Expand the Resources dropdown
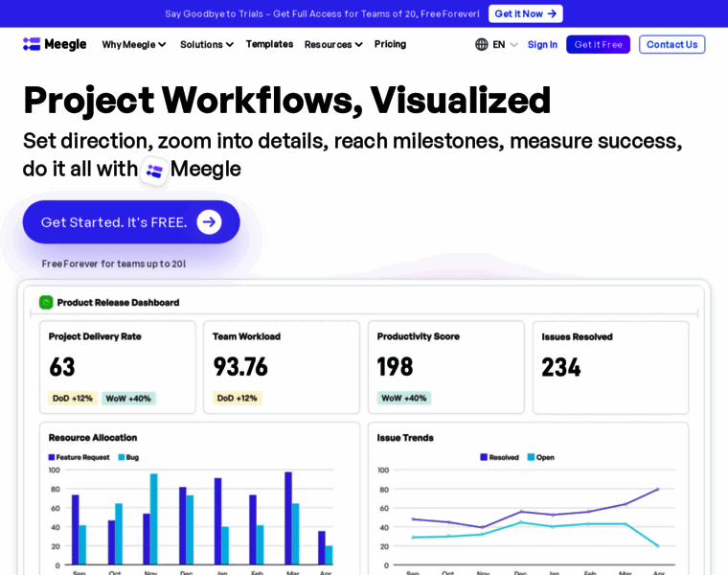Screen dimensions: 728x575 click(333, 45)
